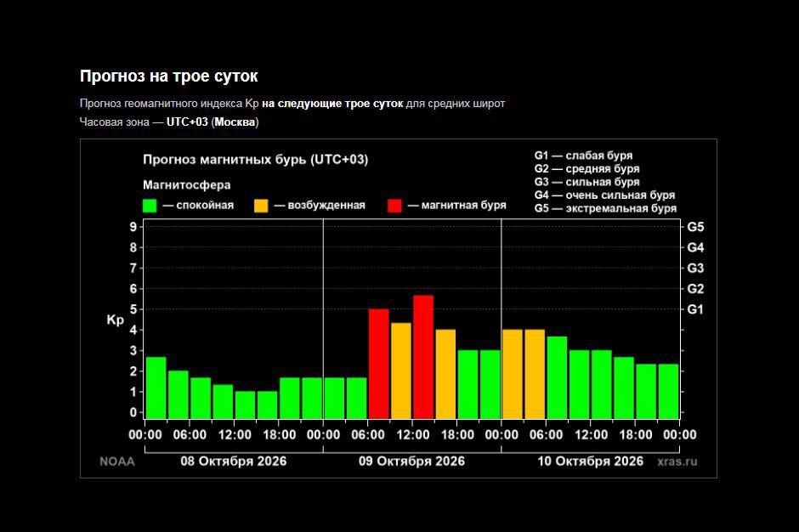Click the first orange bar on 10 October
Image resolution: width=799 pixels, height=532 pixels.
512,374
